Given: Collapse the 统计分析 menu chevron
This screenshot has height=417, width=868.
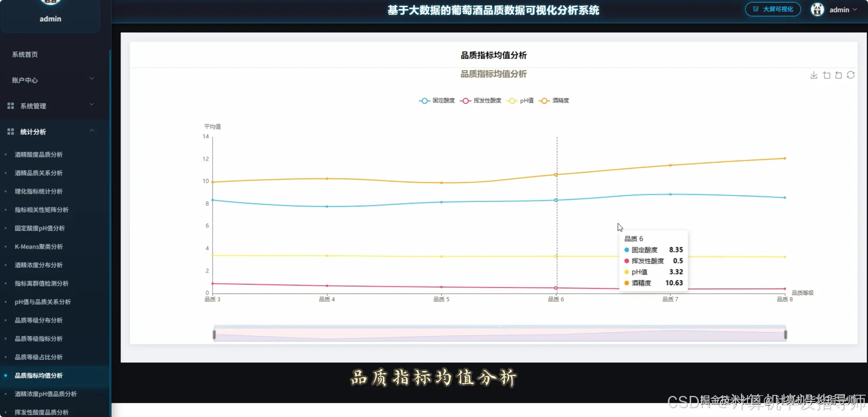Looking at the screenshot, I should [x=92, y=130].
